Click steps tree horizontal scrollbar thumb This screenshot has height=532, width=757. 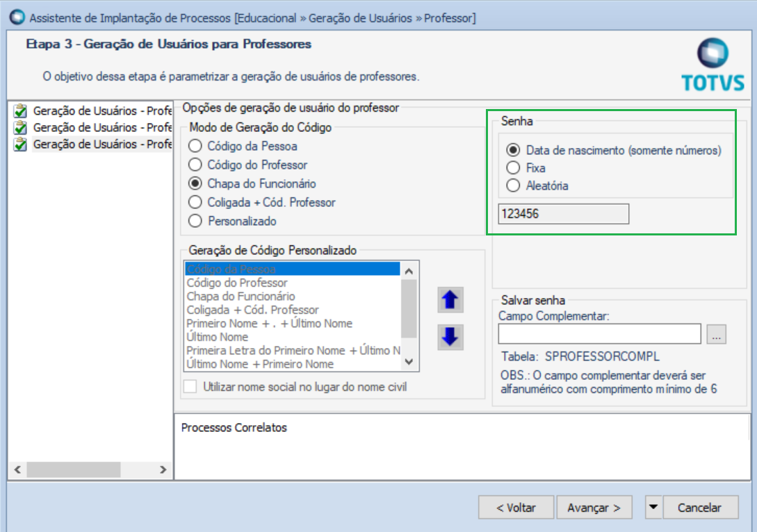point(74,469)
